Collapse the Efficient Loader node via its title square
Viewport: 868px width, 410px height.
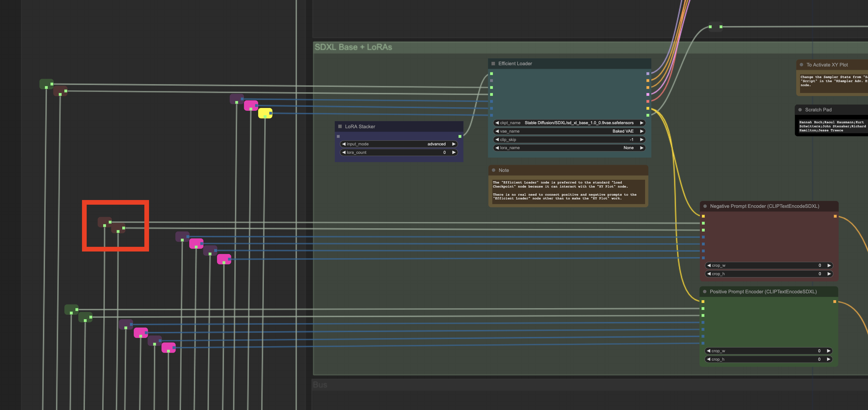coord(493,63)
